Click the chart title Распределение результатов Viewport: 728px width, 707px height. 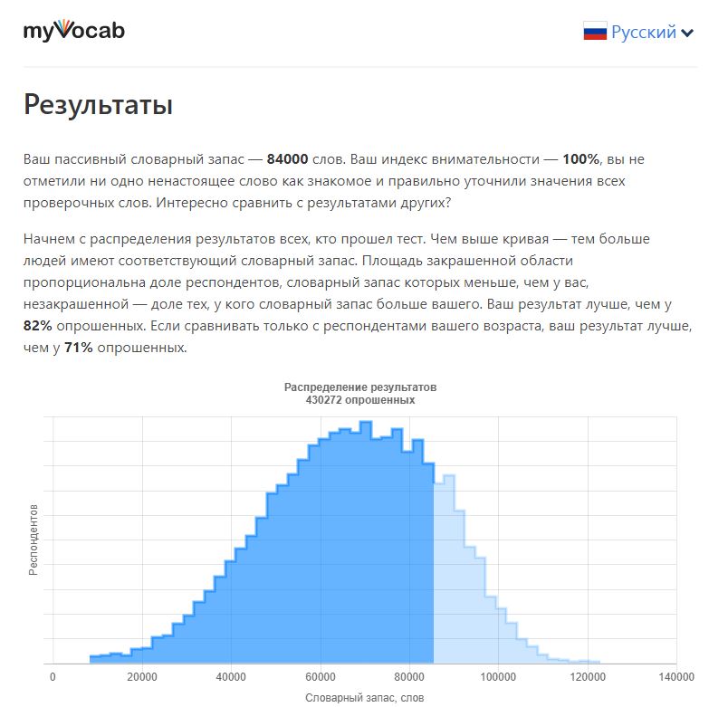[360, 387]
